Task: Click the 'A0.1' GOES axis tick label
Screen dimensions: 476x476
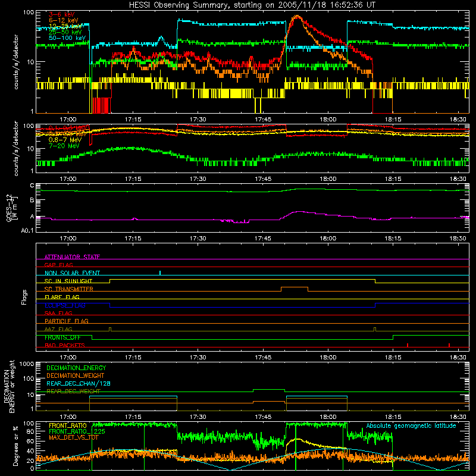Action: [27, 231]
